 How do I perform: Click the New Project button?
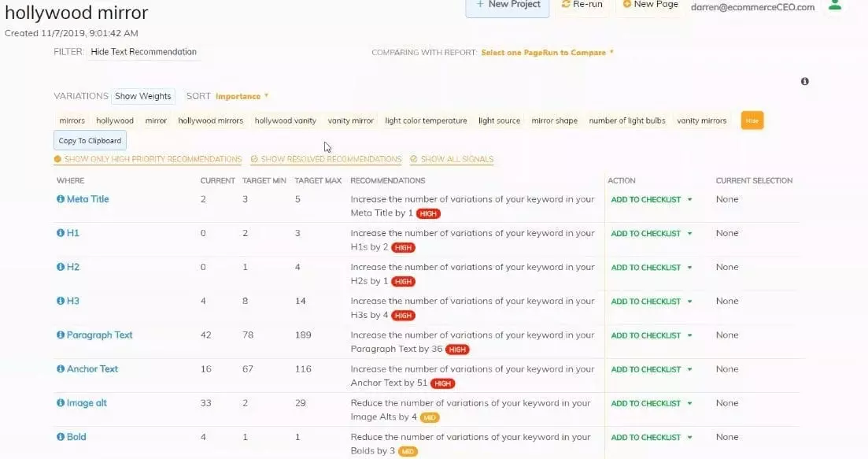508,6
